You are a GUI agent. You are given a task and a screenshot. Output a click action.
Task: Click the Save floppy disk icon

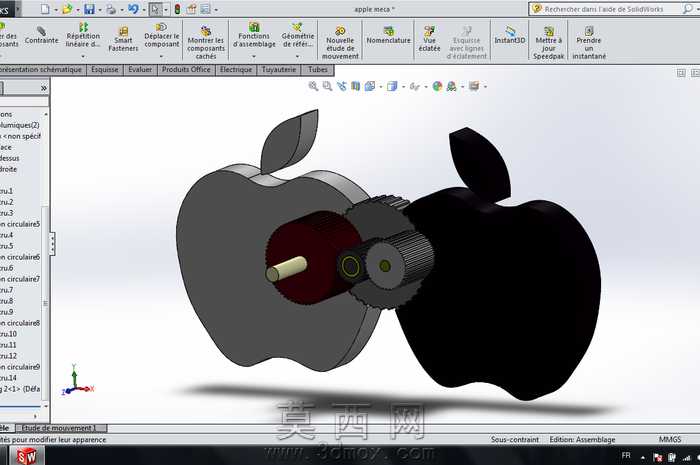(x=89, y=9)
